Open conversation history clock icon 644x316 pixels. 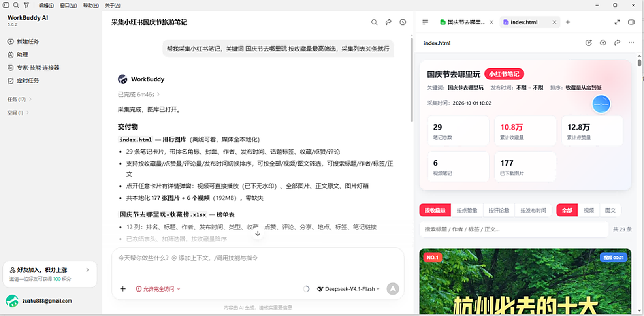pos(403,22)
